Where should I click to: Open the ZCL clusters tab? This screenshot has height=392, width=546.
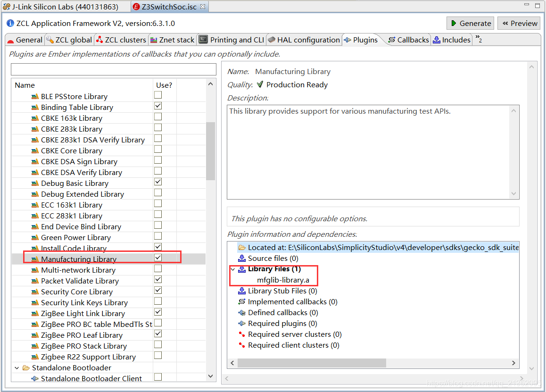click(x=121, y=40)
